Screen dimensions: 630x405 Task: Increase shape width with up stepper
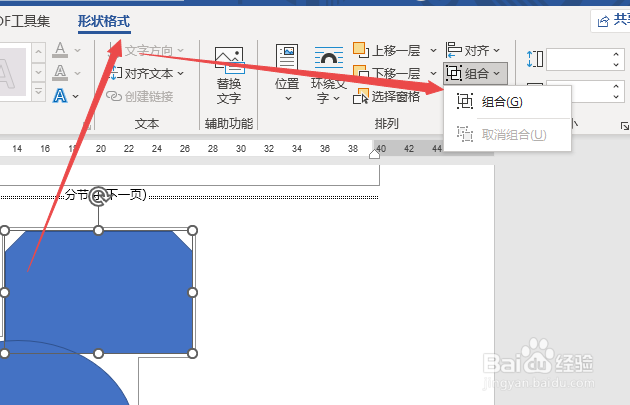[616, 87]
